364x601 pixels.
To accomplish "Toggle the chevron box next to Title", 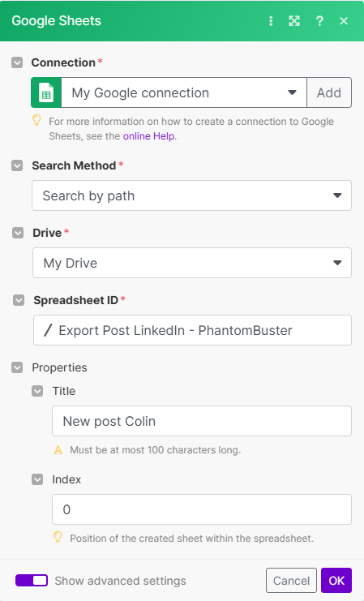I will 37,391.
